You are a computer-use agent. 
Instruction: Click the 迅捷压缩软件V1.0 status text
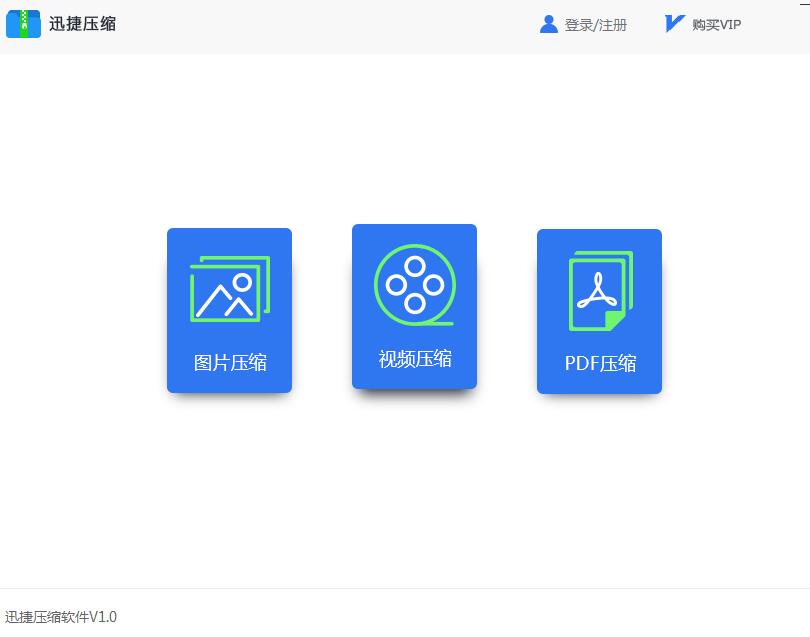point(61,617)
